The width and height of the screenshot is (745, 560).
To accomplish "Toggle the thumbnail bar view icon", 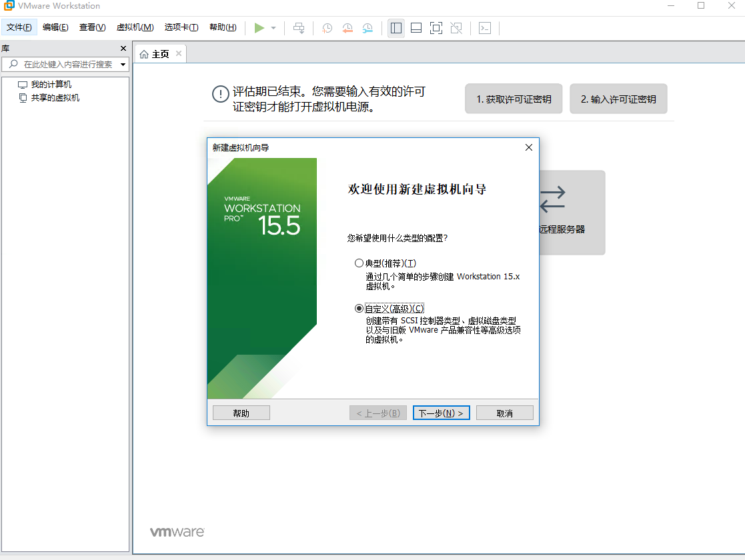I will (x=416, y=28).
